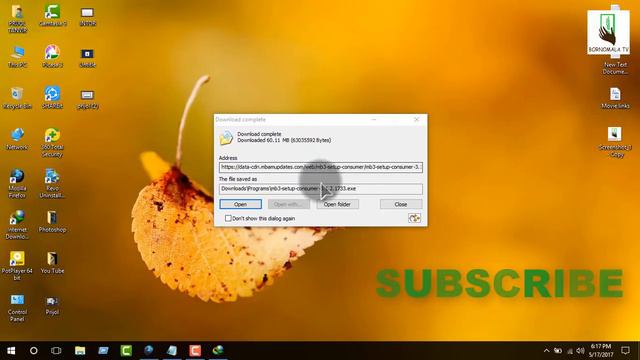Show hidden system tray icons
This screenshot has width=640, height=360.
pyautogui.click(x=546, y=351)
